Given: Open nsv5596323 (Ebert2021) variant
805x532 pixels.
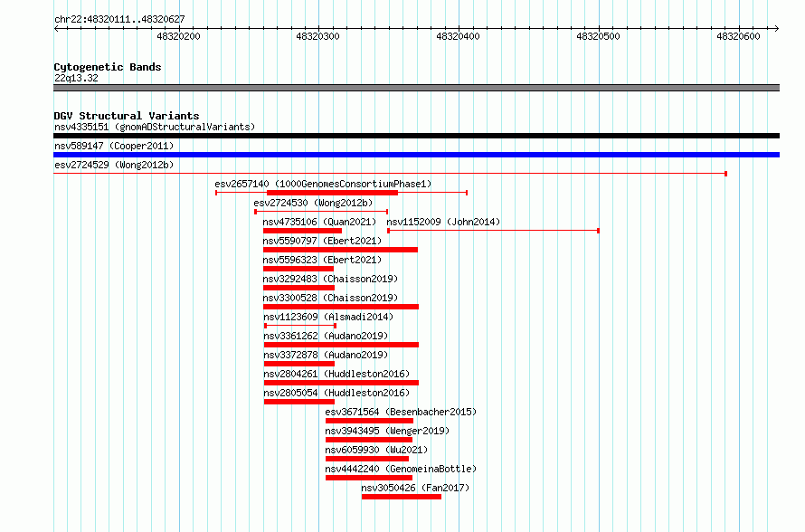Looking at the screenshot, I should pyautogui.click(x=322, y=260).
